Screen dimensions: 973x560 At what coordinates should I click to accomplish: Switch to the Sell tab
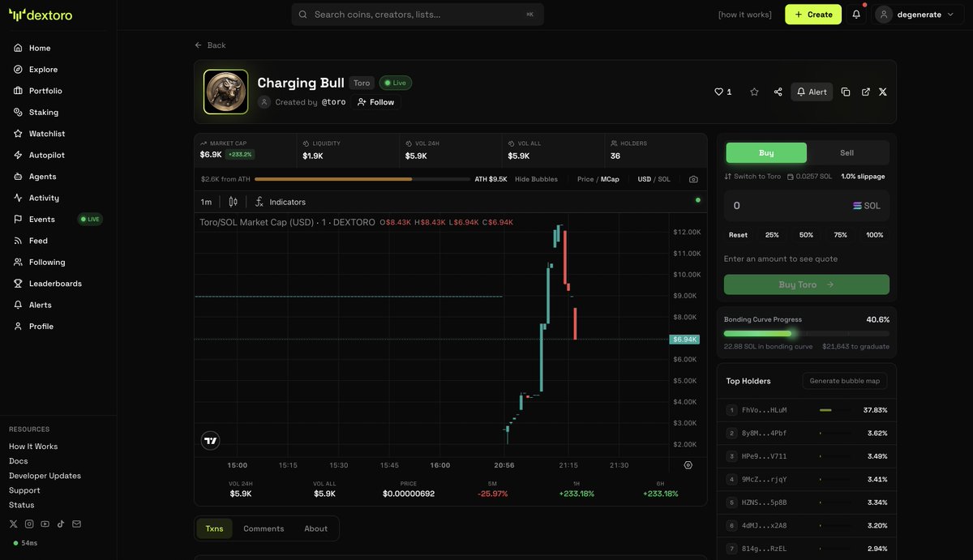click(x=847, y=152)
